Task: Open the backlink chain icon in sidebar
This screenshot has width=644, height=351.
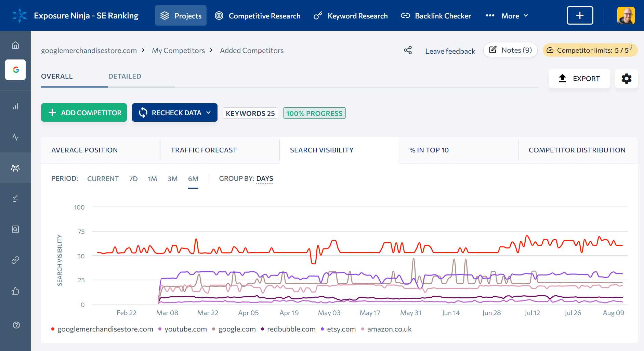Action: click(x=15, y=260)
